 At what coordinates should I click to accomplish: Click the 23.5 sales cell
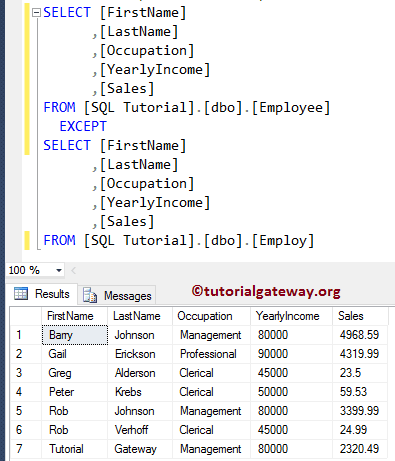pyautogui.click(x=360, y=373)
